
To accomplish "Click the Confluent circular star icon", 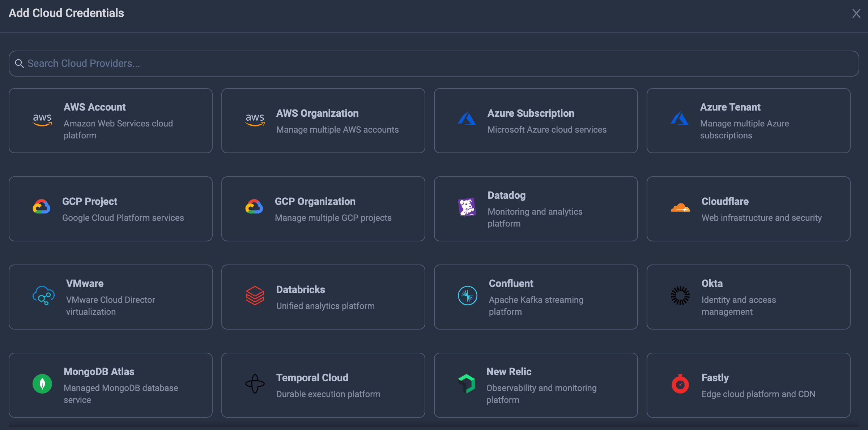I will 467,296.
